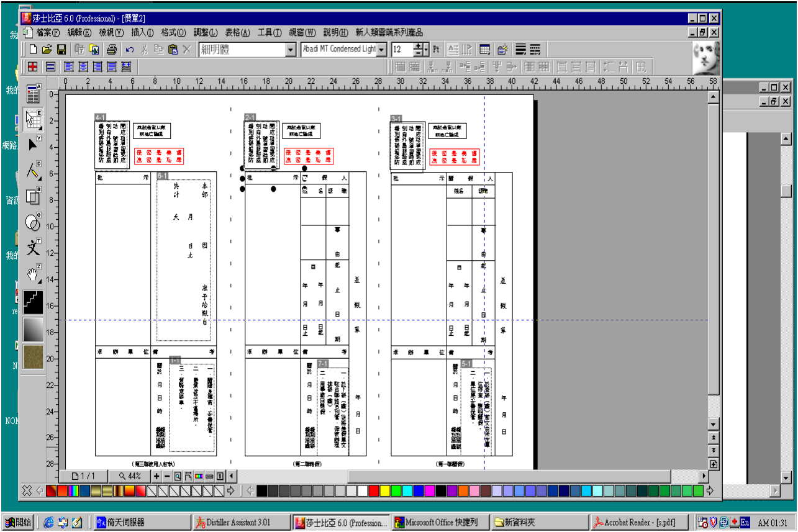The height and width of the screenshot is (532, 798).
Task: Open the Abadi MT Condensed Light font dropdown
Action: click(x=381, y=50)
